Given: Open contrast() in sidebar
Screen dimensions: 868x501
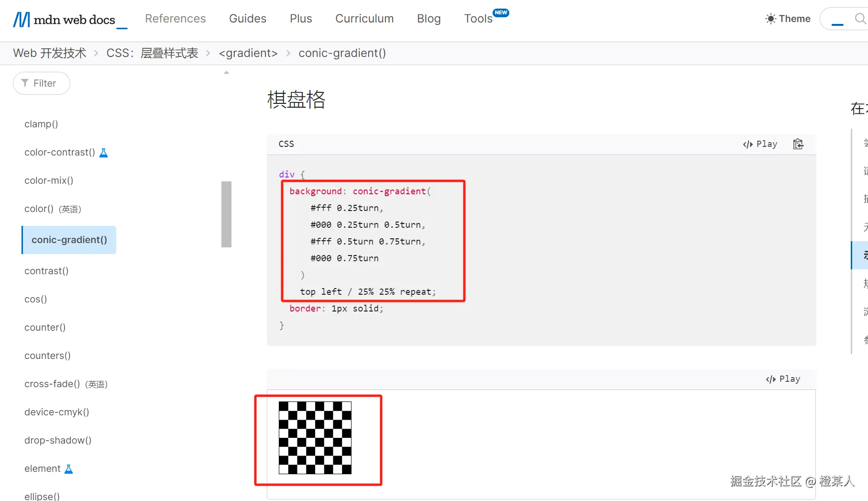Looking at the screenshot, I should tap(46, 271).
